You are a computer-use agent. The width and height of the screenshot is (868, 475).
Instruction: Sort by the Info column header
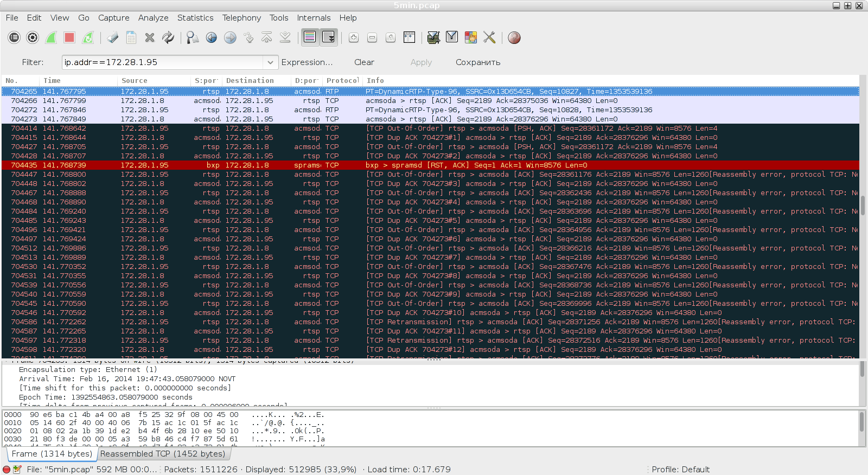pos(610,80)
